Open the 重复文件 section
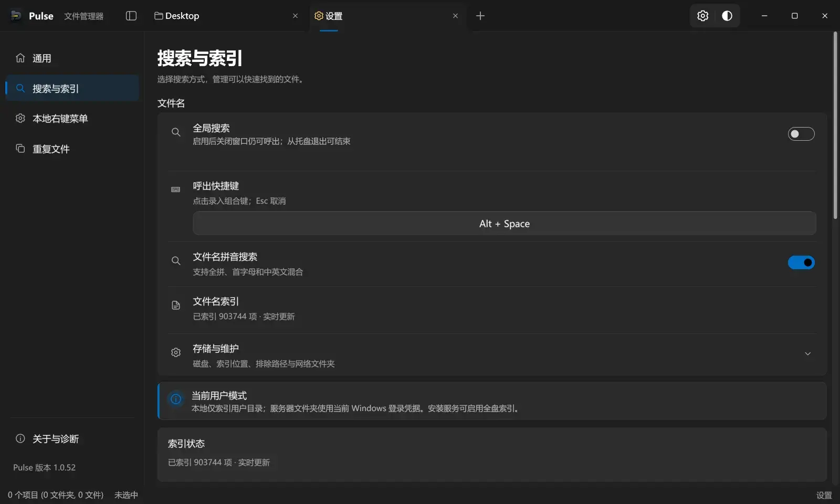 [72, 149]
